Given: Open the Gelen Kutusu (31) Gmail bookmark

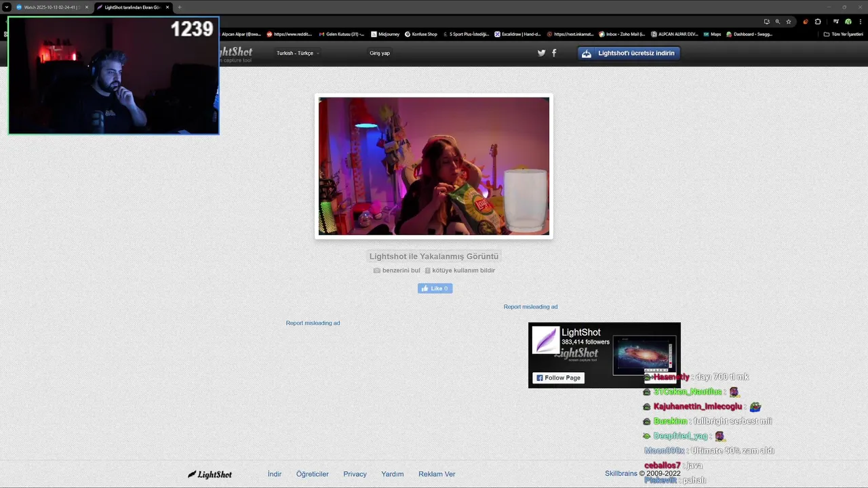Looking at the screenshot, I should click(342, 34).
